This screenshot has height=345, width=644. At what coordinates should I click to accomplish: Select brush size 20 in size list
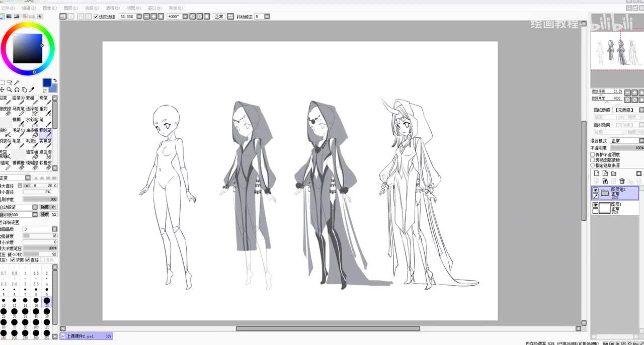(x=47, y=301)
